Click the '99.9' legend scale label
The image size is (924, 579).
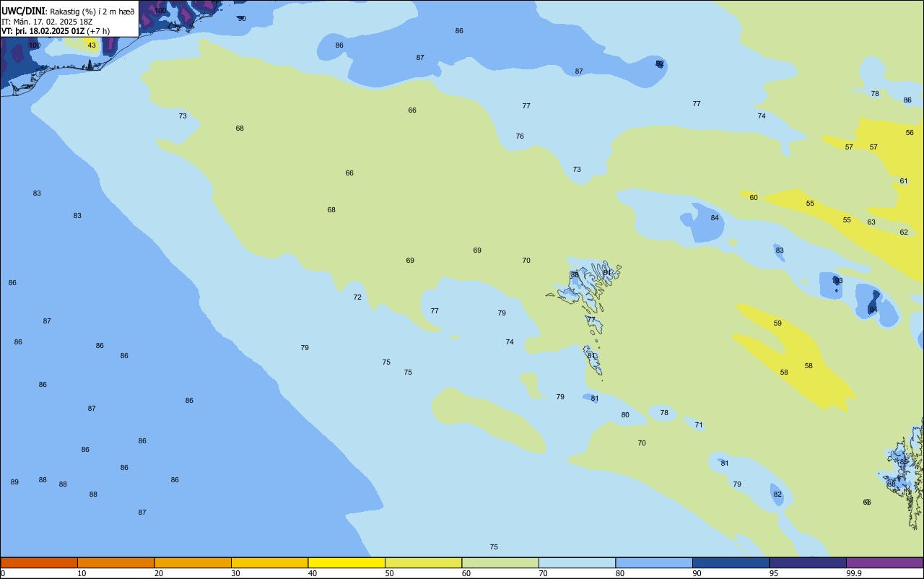click(x=854, y=573)
